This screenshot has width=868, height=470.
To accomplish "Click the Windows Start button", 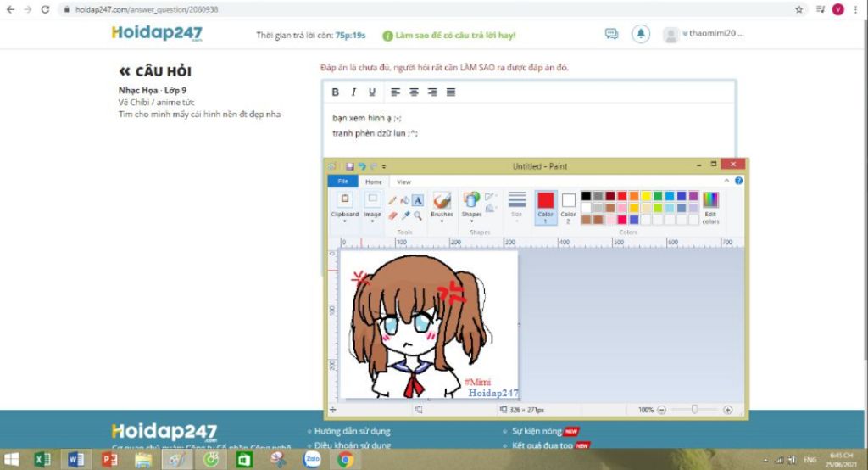I will (x=11, y=460).
